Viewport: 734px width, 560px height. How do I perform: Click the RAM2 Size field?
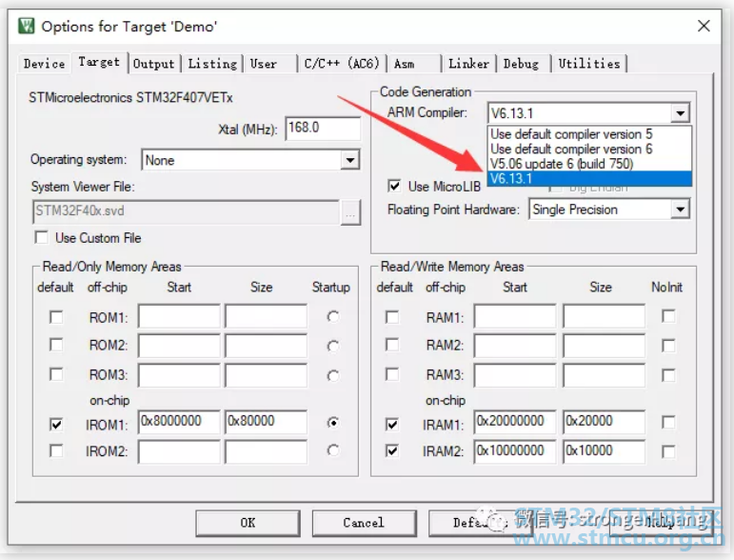click(x=604, y=346)
